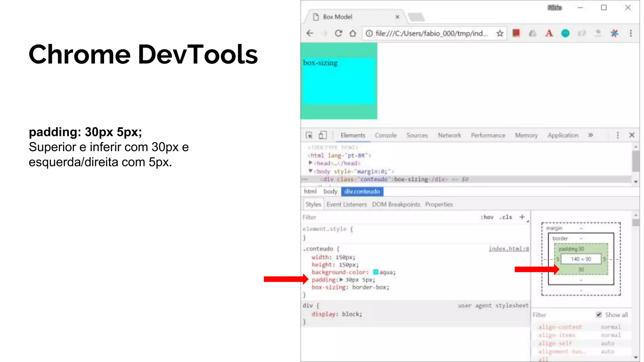Toggle the :hov element state pane
644x362 pixels.
pos(487,217)
